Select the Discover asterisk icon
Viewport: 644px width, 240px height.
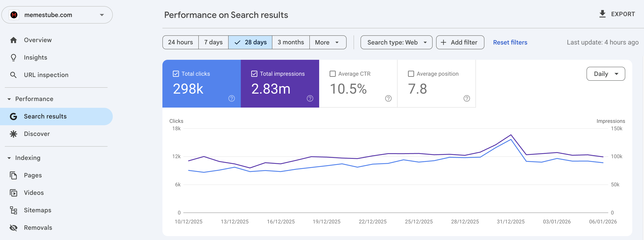point(13,134)
